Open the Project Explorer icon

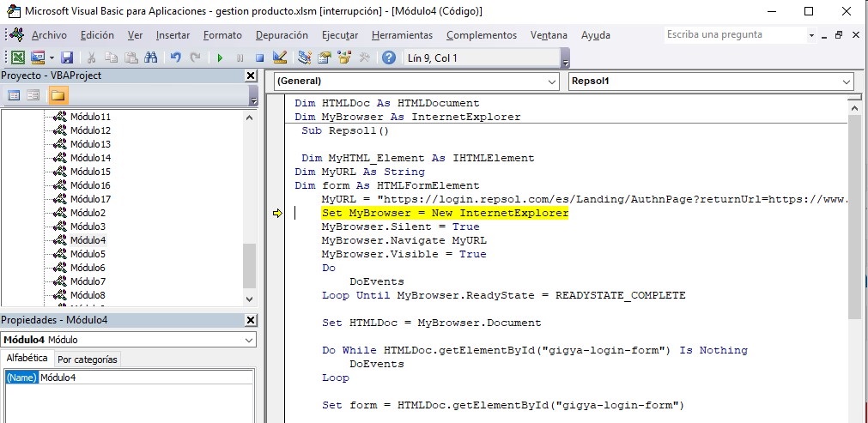pyautogui.click(x=305, y=57)
